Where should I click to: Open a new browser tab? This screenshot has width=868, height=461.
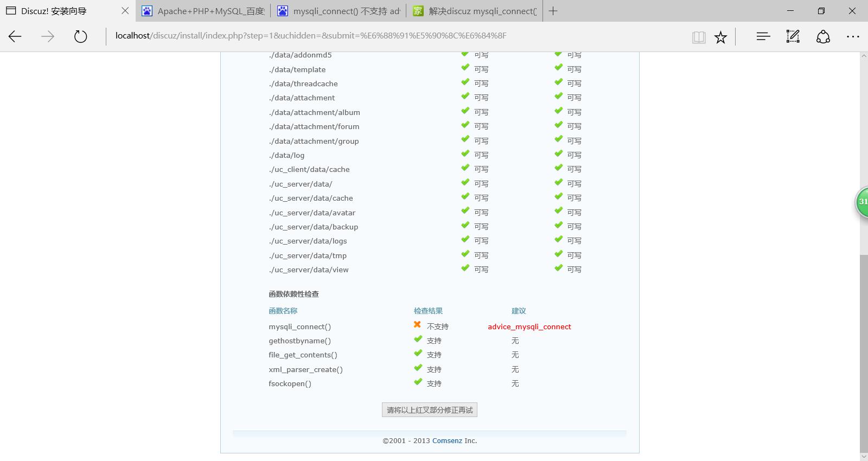[553, 11]
